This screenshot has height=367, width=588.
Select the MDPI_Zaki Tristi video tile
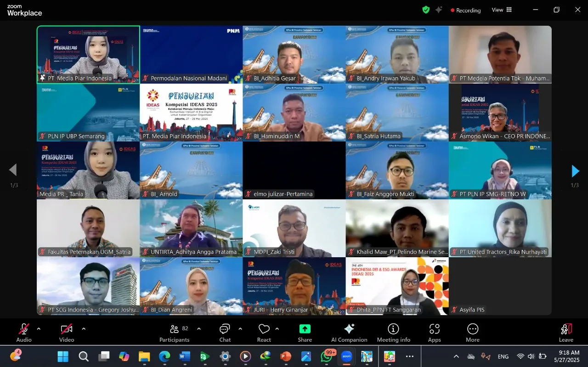(x=294, y=228)
